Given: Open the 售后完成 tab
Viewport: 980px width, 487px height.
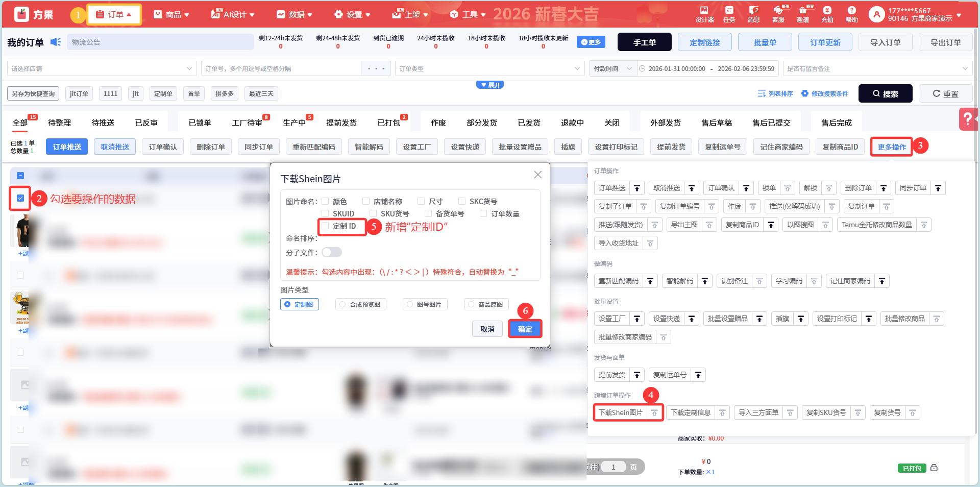Looking at the screenshot, I should (x=836, y=123).
